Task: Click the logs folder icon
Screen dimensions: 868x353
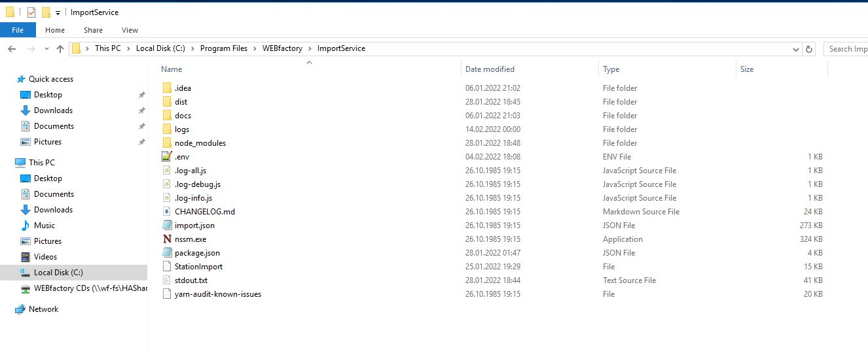Action: click(x=166, y=129)
